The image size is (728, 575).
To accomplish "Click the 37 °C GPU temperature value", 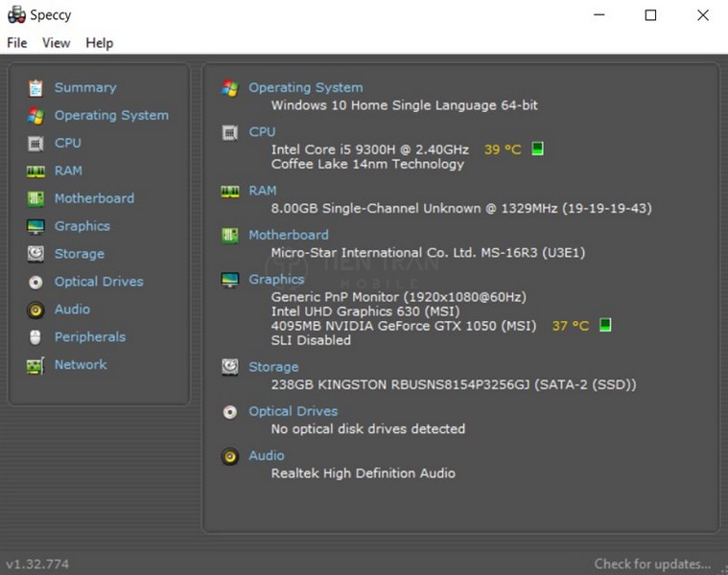I will coord(571,326).
